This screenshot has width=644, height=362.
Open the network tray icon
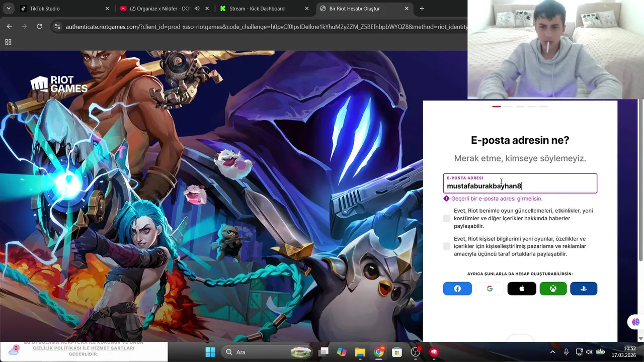click(x=579, y=352)
